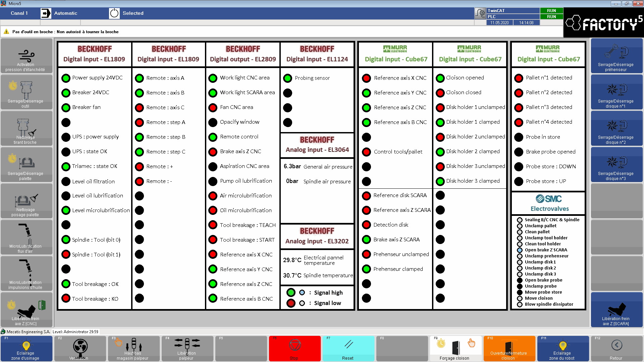644x362 pixels.
Task: Click the Automatic mode label
Action: 66,13
